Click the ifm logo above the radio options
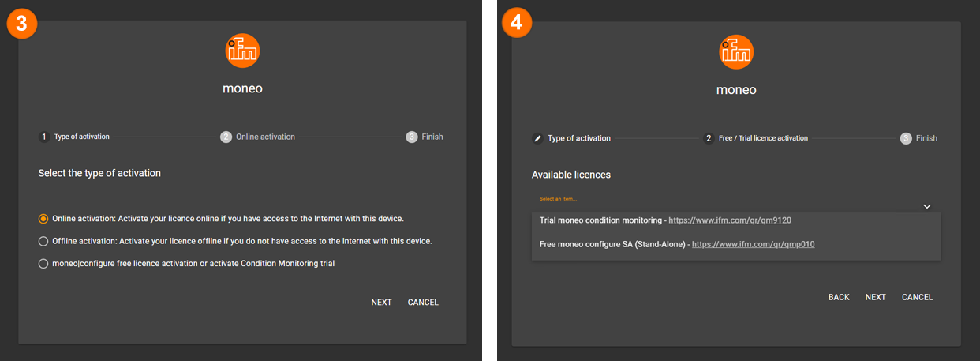 242,51
